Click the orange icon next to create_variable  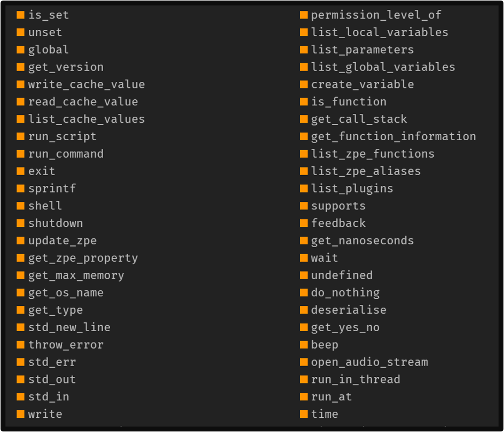click(304, 85)
